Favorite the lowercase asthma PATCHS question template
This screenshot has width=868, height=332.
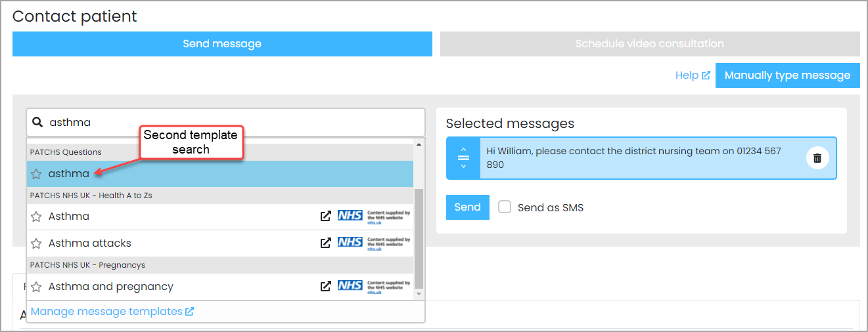[x=36, y=174]
